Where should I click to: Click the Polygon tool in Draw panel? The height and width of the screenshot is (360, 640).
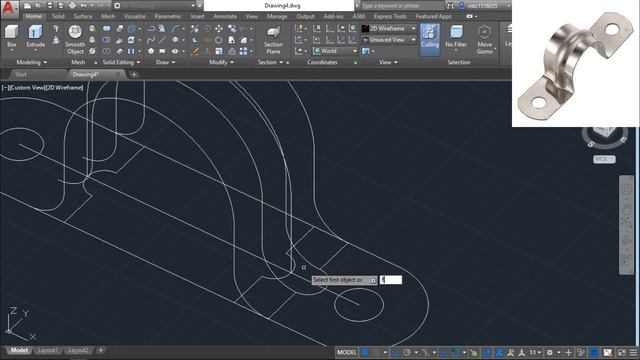(x=151, y=51)
